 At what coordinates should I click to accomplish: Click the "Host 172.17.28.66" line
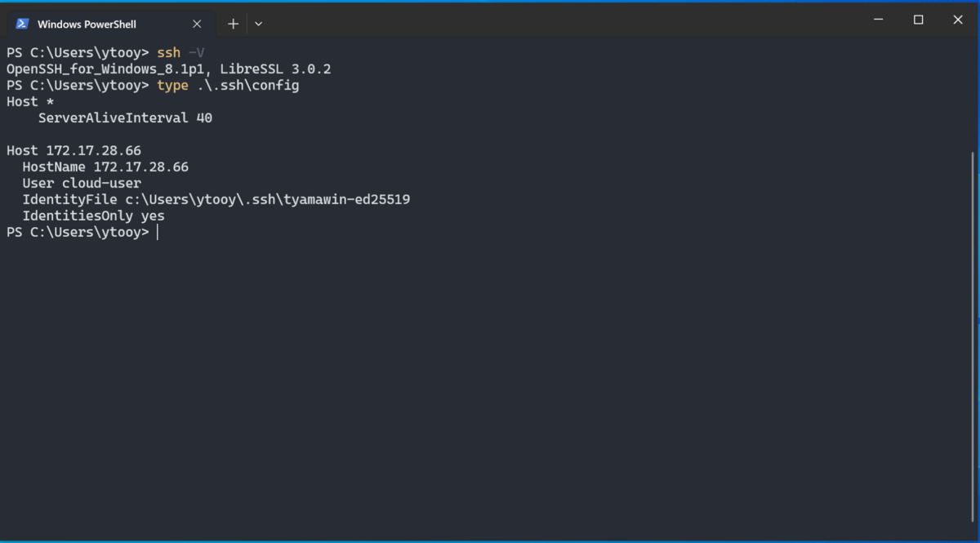73,151
